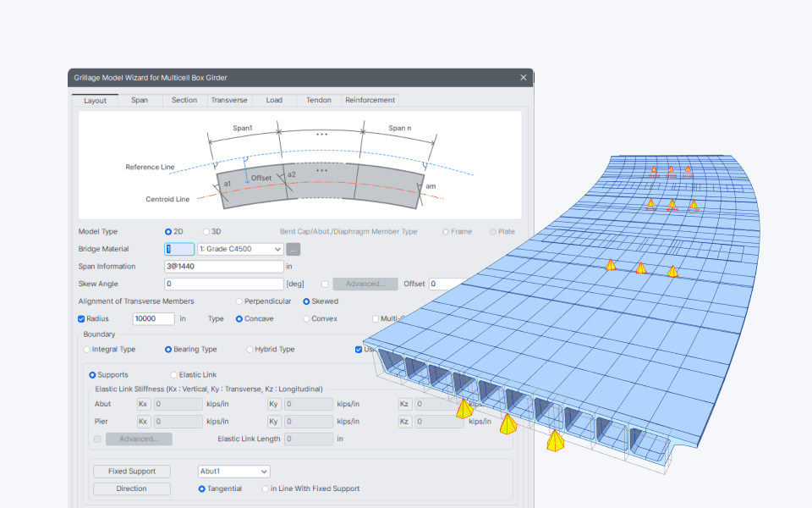This screenshot has width=812, height=508.
Task: Click the Skew Angle input field
Action: click(x=223, y=284)
